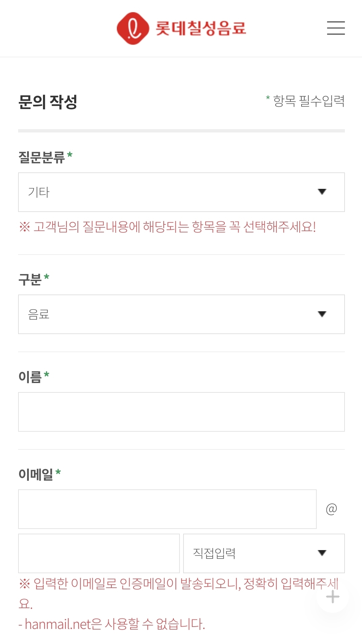
Task: Click the 이름 field label
Action: (x=30, y=377)
